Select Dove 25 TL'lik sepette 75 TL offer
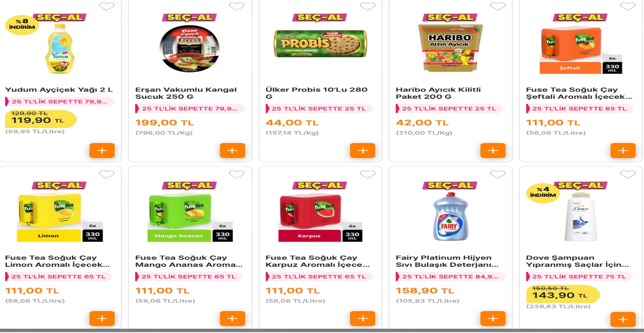Screen dimensions: 644x333 [580, 277]
